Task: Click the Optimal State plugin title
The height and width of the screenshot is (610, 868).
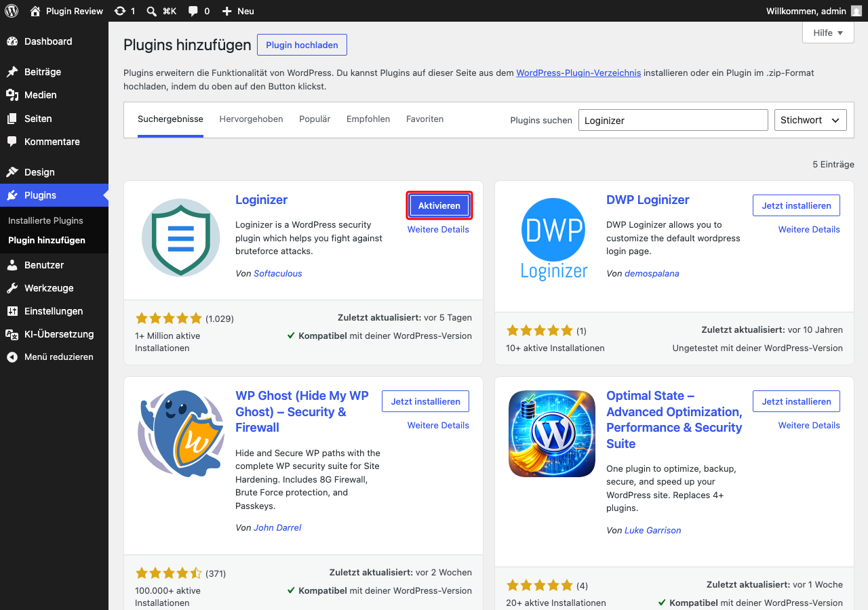Action: (674, 420)
